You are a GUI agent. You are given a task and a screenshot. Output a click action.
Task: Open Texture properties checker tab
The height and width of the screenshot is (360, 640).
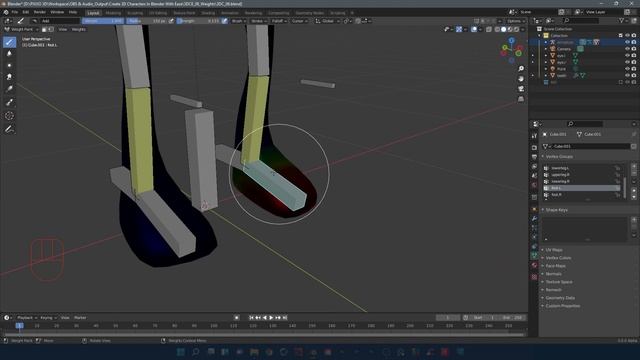click(534, 277)
